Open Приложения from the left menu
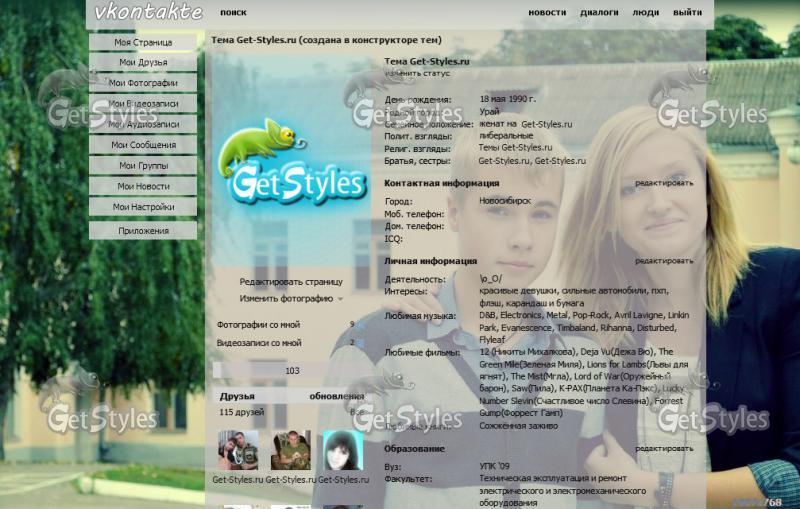Image resolution: width=800 pixels, height=509 pixels. [142, 231]
